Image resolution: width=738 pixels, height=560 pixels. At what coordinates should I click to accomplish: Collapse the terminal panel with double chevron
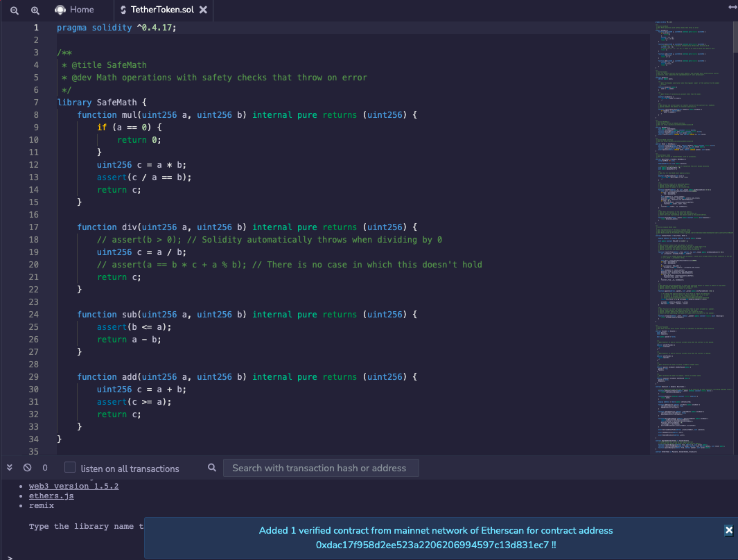[x=10, y=467]
